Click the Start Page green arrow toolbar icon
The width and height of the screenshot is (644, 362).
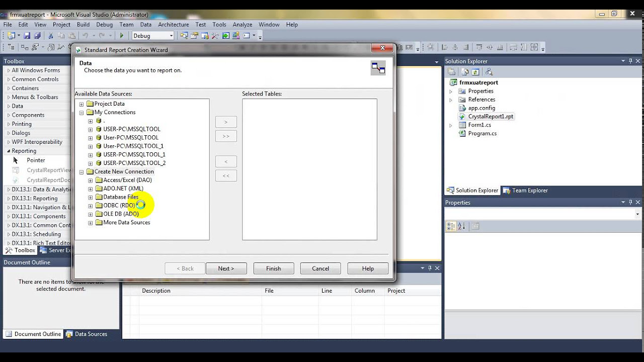(226, 36)
